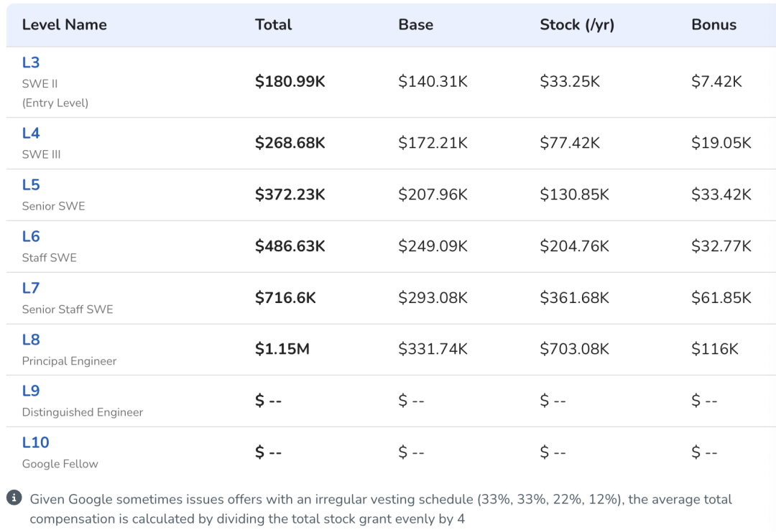Open the L7 level link
776x532 pixels.
click(31, 288)
